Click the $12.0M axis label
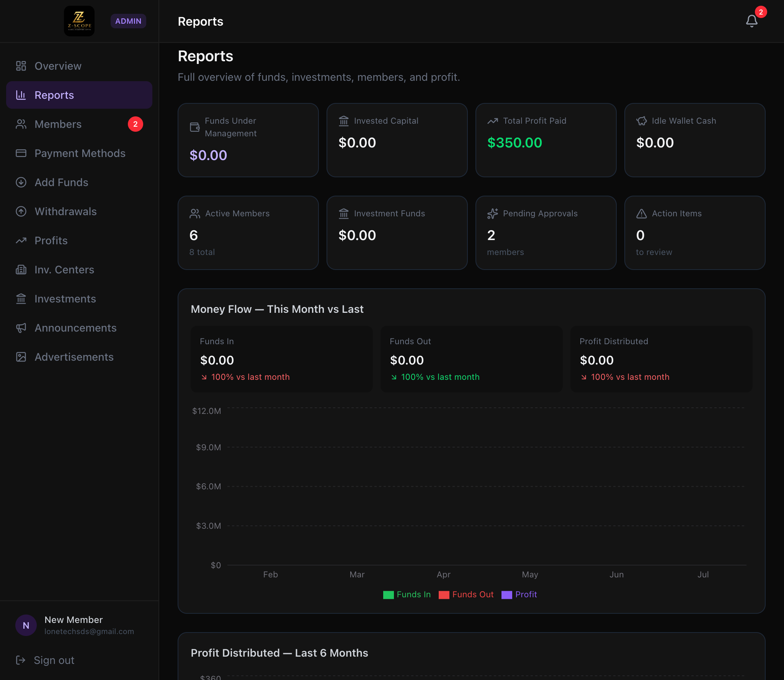Screen dimensions: 784x680 [207, 411]
